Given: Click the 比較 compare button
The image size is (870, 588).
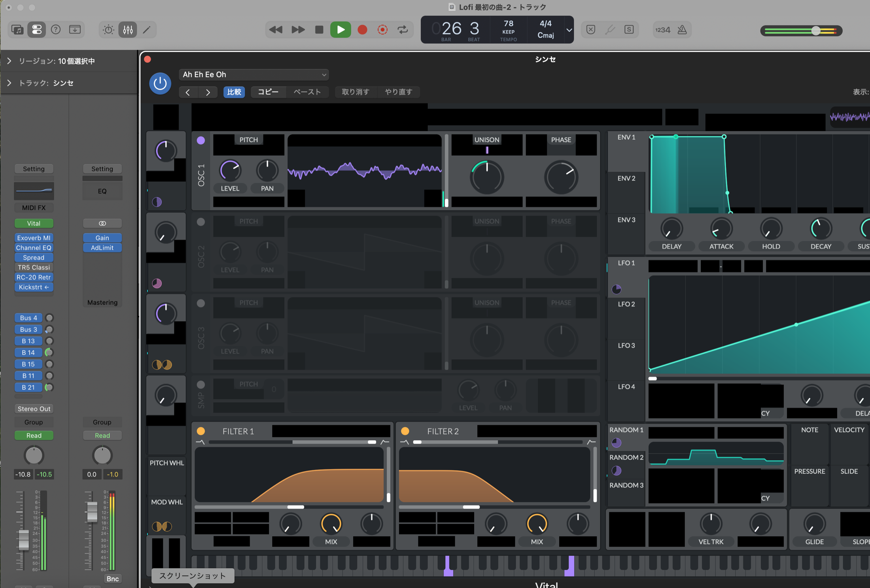Looking at the screenshot, I should click(234, 92).
